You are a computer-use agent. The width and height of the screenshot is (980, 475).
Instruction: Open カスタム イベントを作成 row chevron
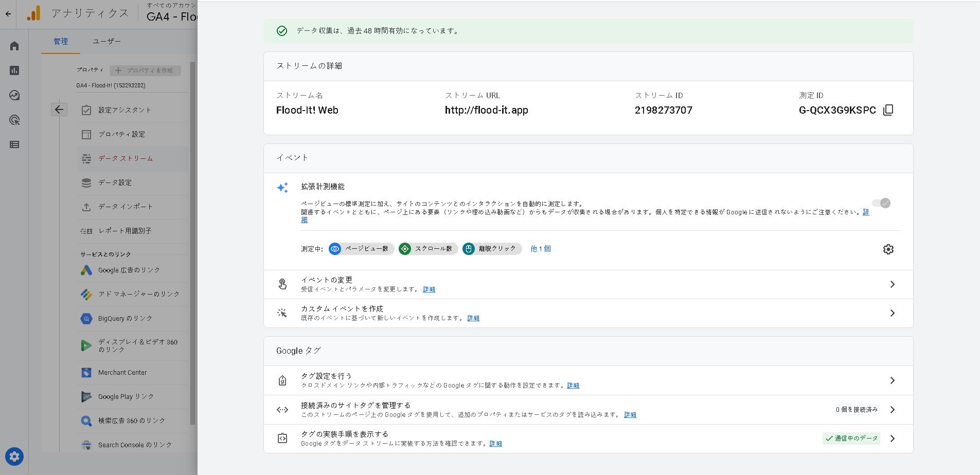tap(893, 313)
